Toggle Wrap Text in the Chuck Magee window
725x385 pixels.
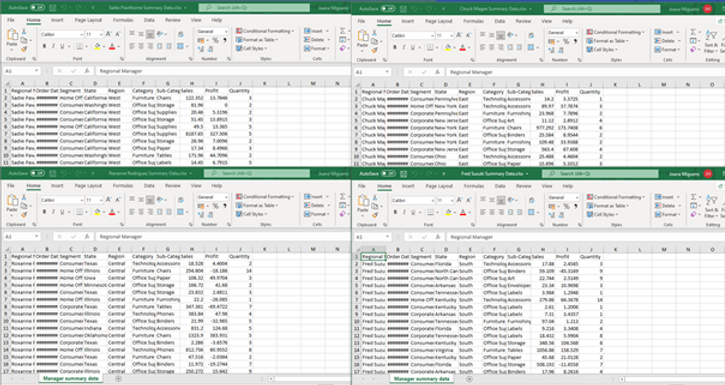point(531,35)
